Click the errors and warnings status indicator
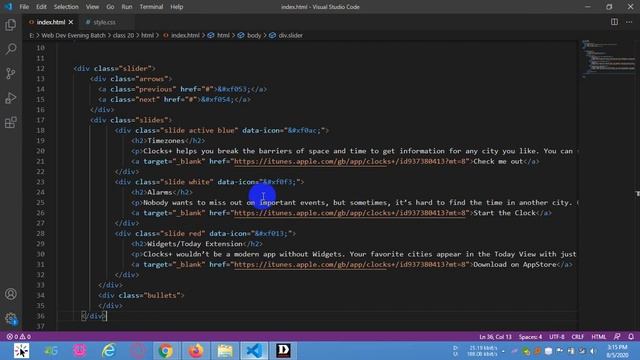Image resolution: width=640 pixels, height=360 pixels. pos(19,337)
